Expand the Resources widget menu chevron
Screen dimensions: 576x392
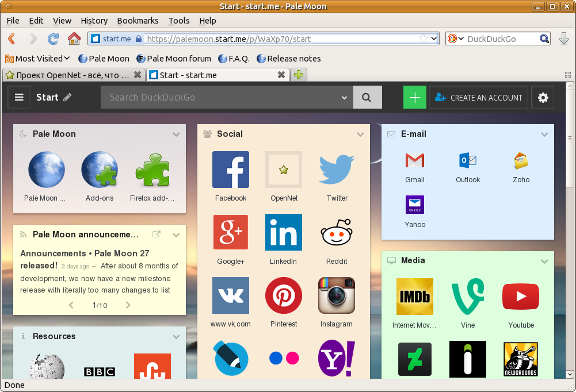tap(176, 337)
